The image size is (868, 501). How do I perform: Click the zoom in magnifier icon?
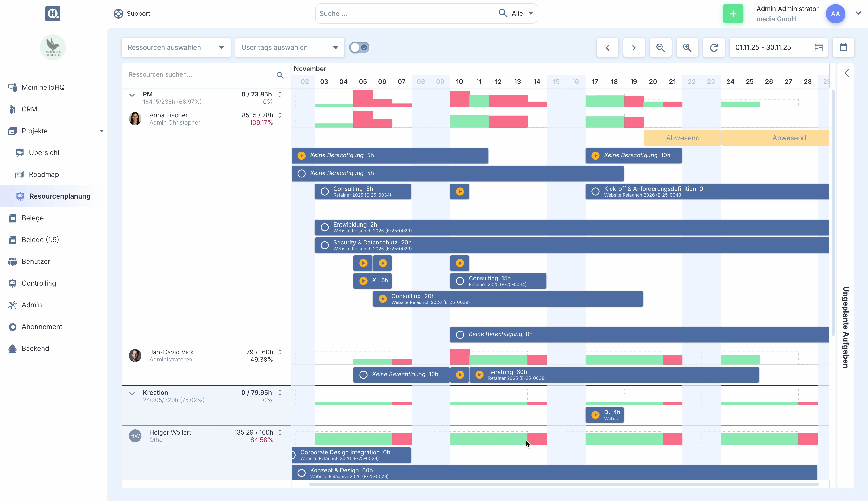click(x=687, y=47)
